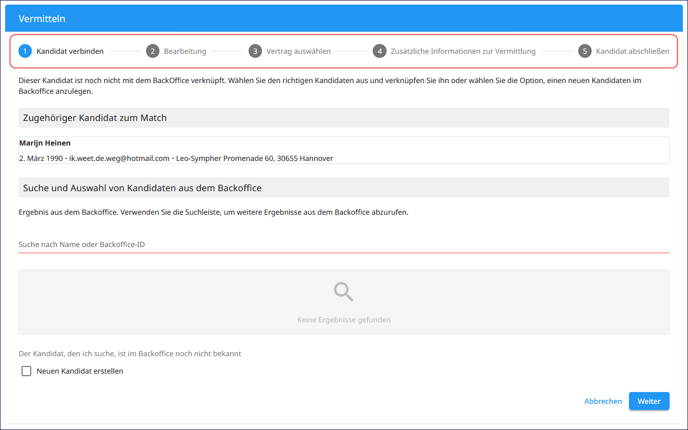Select Zusätzliche Informationen zur Vermittlung step
The image size is (688, 430).
pyautogui.click(x=463, y=51)
